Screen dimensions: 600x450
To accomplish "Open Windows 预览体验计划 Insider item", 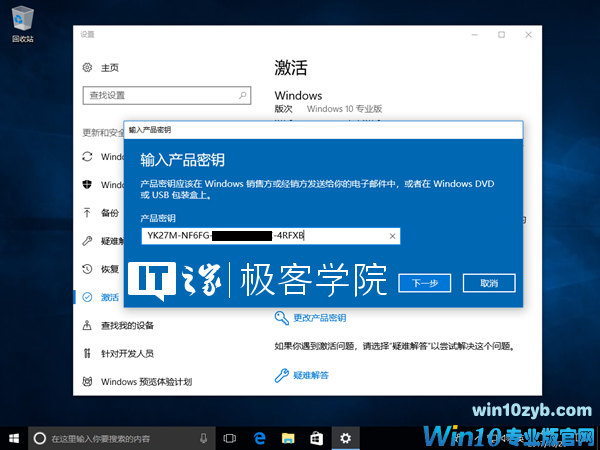I will pyautogui.click(x=146, y=382).
